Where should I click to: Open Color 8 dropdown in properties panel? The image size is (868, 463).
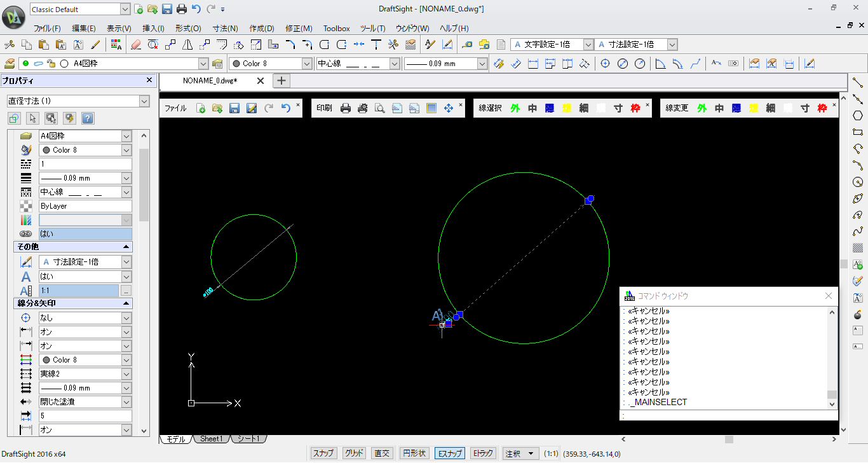pos(126,150)
